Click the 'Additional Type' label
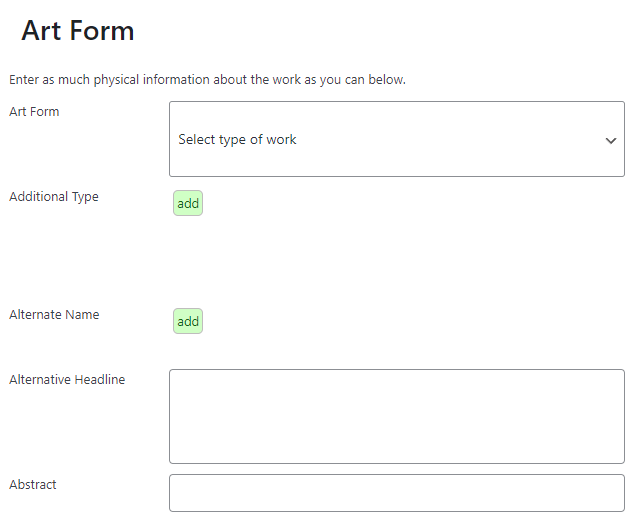 (54, 197)
